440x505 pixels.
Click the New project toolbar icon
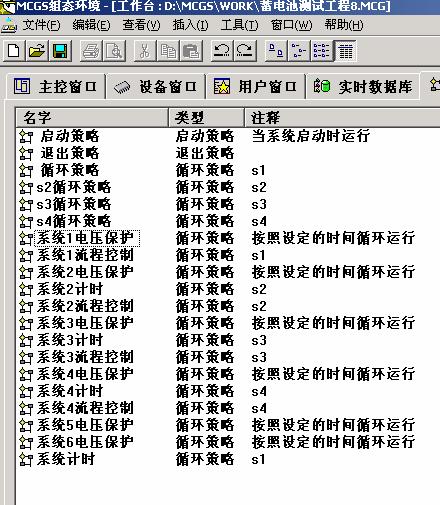14,51
